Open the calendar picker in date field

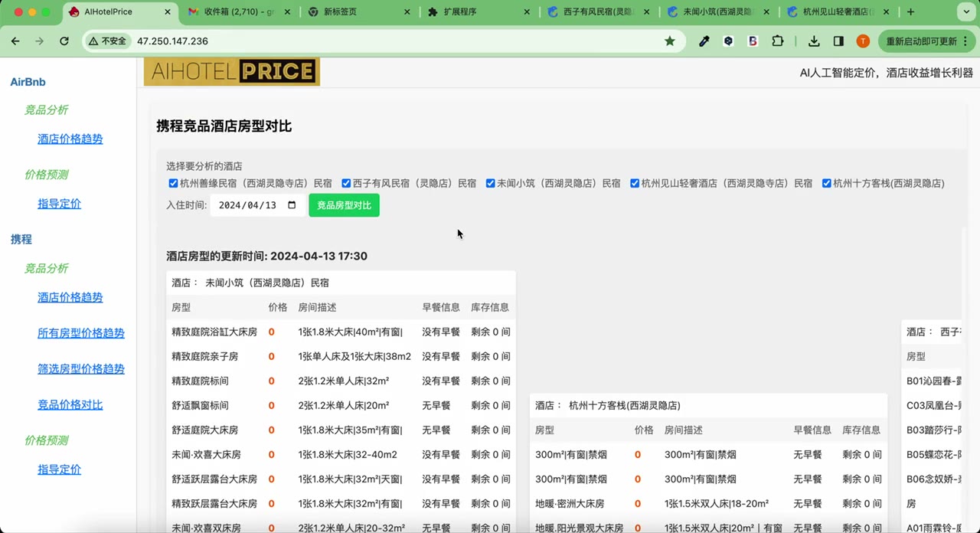[292, 205]
